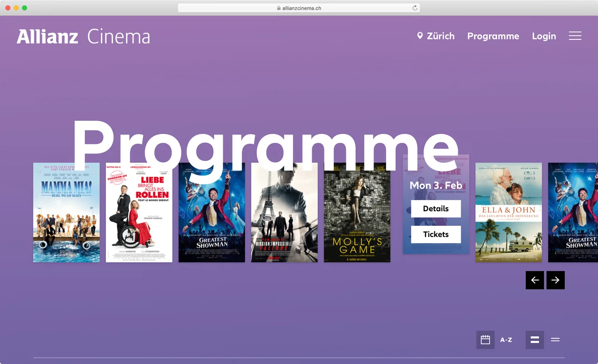Click the Zürich location pin icon

click(x=420, y=36)
